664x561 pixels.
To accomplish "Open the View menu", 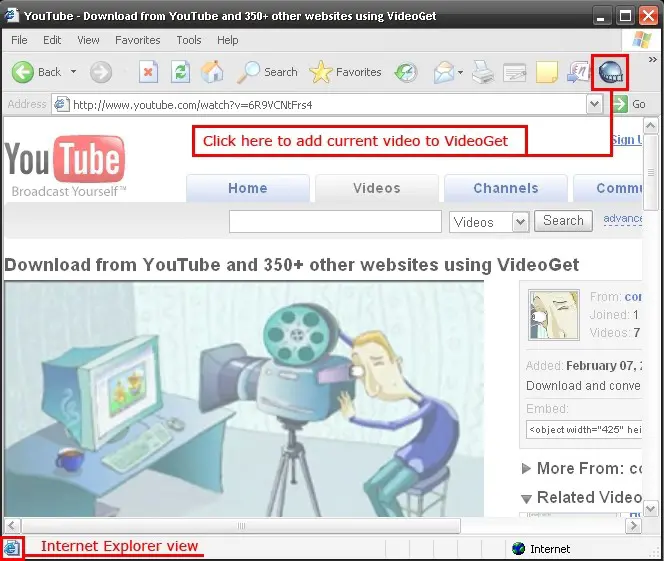I will coord(88,40).
